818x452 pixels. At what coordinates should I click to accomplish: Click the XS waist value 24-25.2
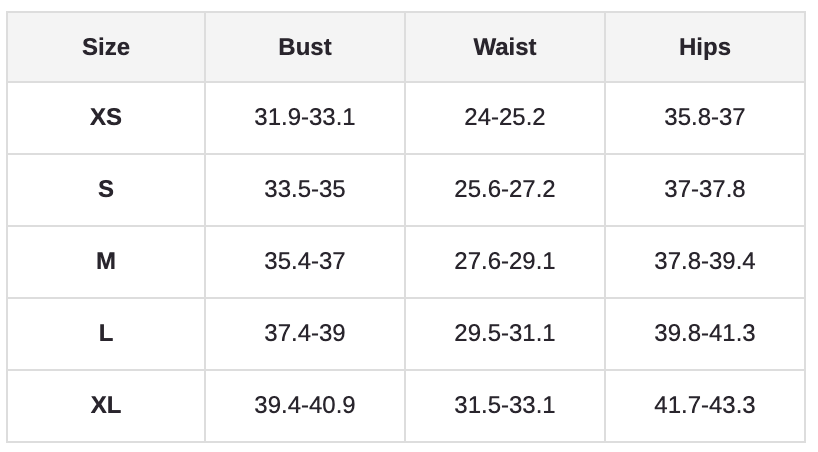[505, 117]
